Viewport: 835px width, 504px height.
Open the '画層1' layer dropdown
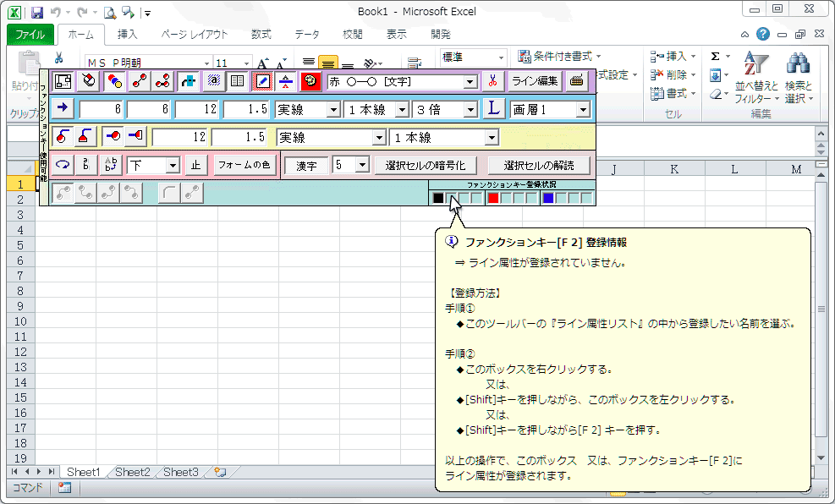[583, 110]
